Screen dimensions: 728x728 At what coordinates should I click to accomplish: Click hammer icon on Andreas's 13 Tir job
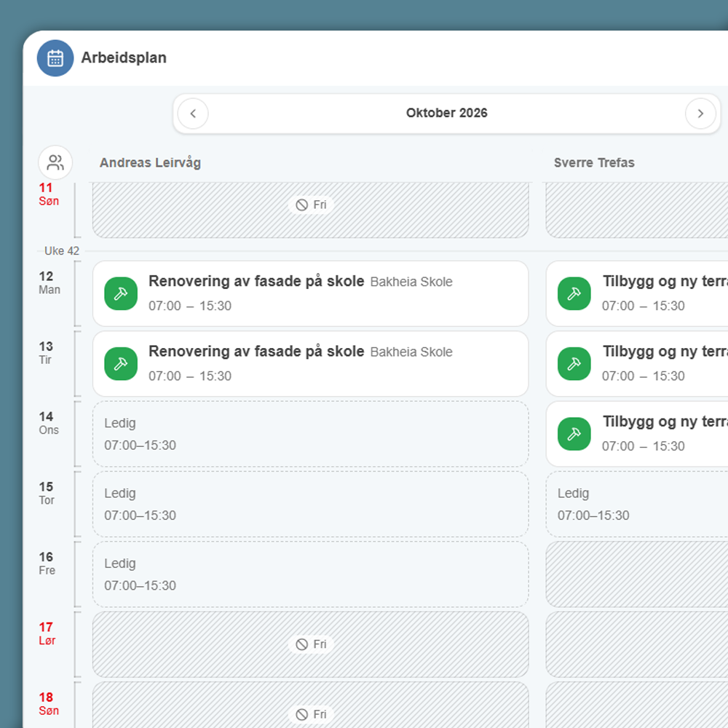point(121,363)
